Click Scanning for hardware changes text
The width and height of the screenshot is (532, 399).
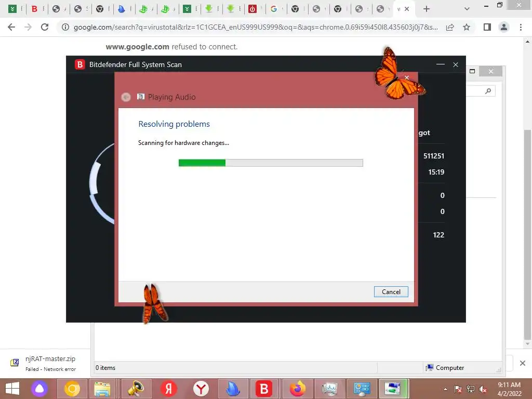(x=183, y=143)
